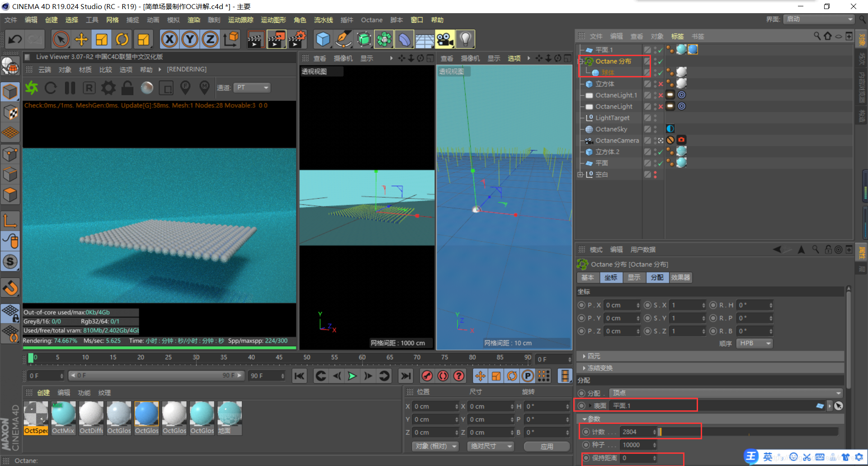Image resolution: width=868 pixels, height=466 pixels.
Task: Go to timeline start
Action: pos(299,376)
